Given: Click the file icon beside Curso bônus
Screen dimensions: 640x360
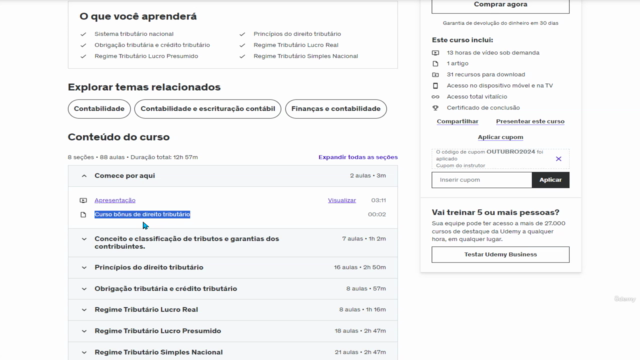Looking at the screenshot, I should click(x=83, y=215).
